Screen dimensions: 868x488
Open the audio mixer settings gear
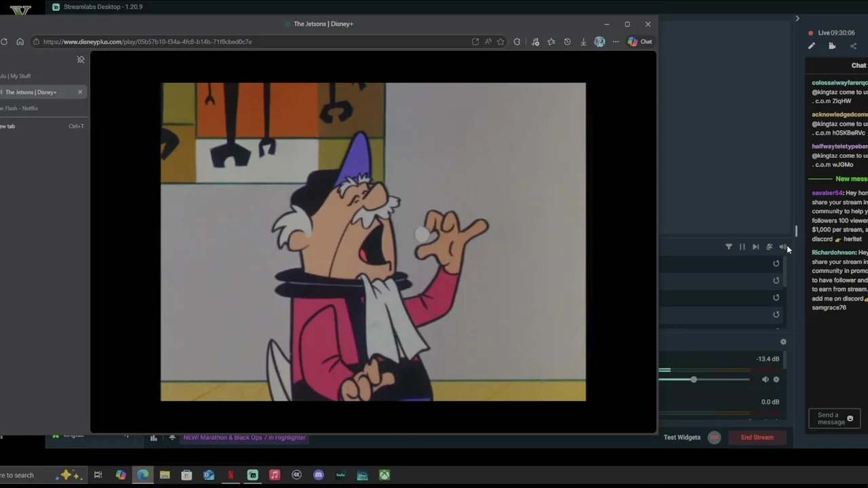click(783, 342)
